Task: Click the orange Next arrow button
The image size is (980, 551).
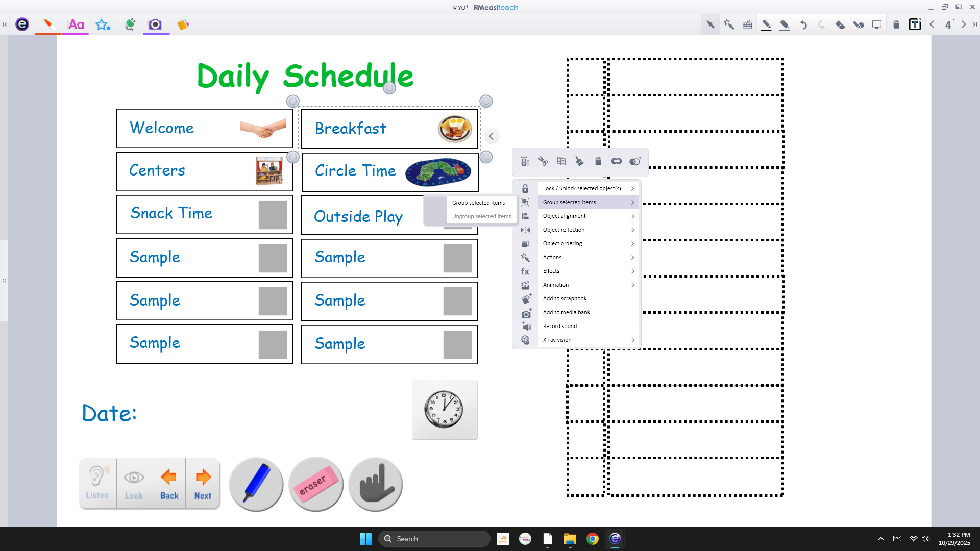Action: coord(203,483)
